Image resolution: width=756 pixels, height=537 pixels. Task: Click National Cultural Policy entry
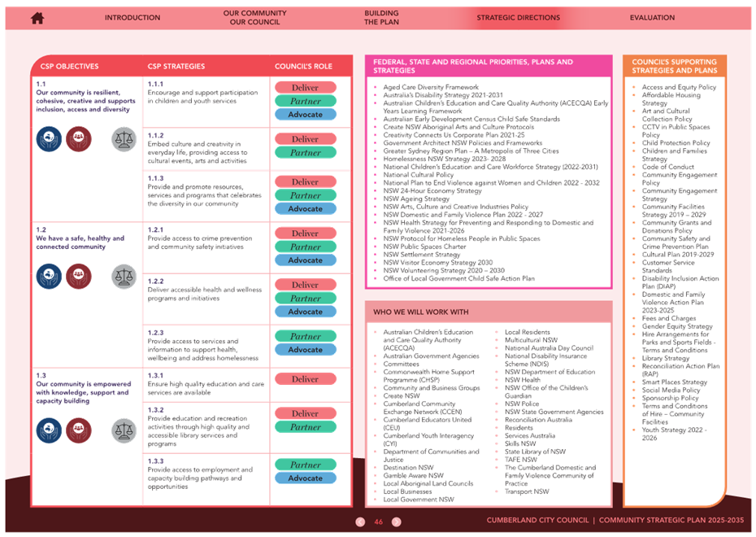418,175
